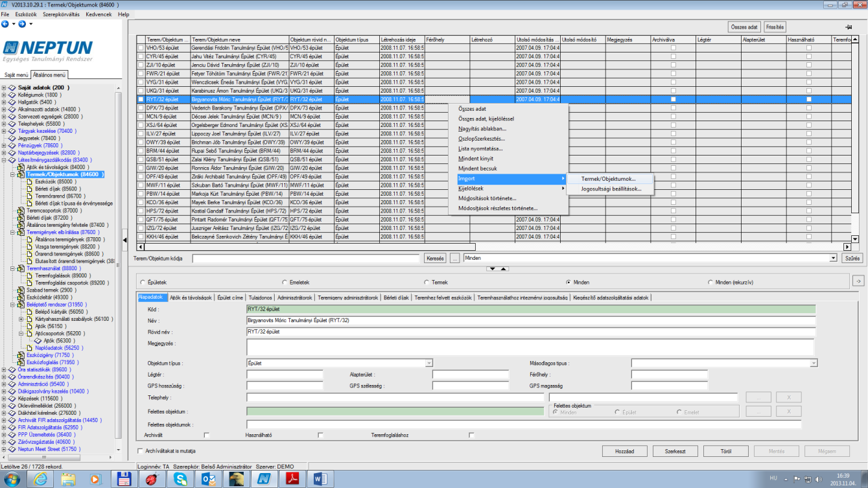Toggle the Használható checkbox in the details form
The height and width of the screenshot is (488, 868).
321,435
